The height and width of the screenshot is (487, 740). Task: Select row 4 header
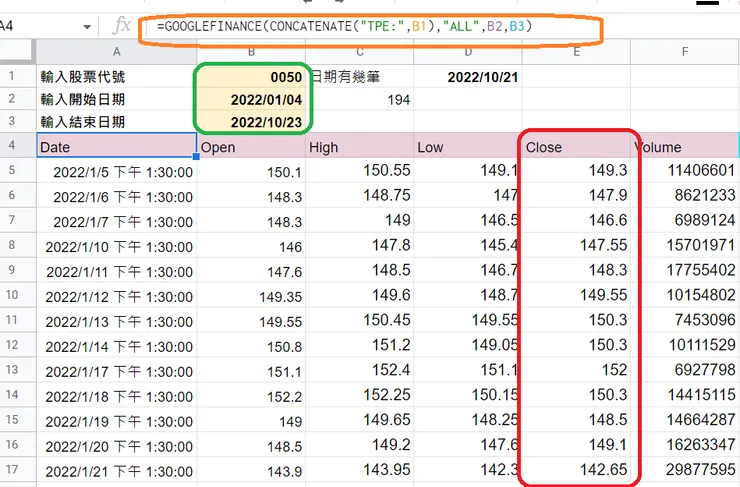[12, 145]
